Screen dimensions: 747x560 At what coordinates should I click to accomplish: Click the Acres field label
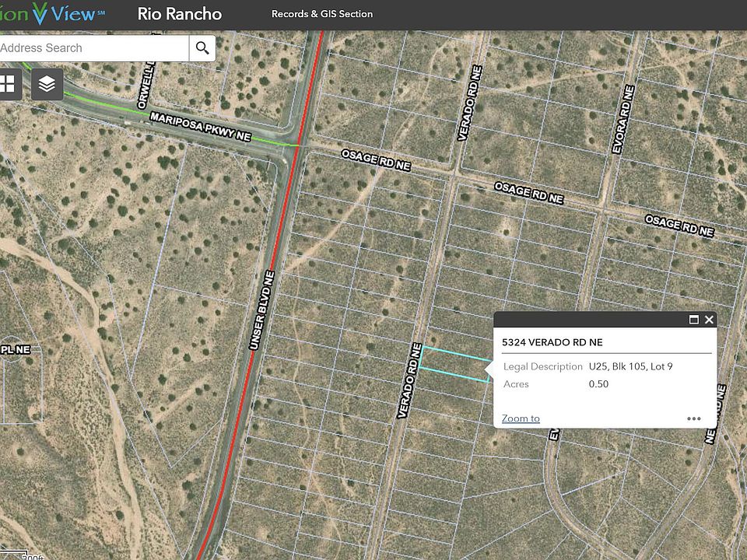tap(516, 383)
